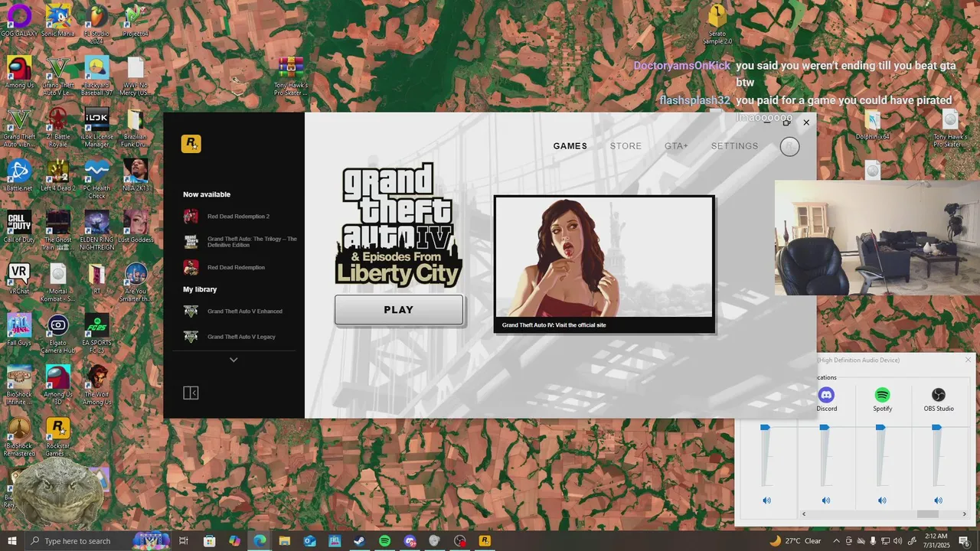Adjust the OBS Studio volume slider
Viewport: 980px width, 551px height.
(936, 427)
